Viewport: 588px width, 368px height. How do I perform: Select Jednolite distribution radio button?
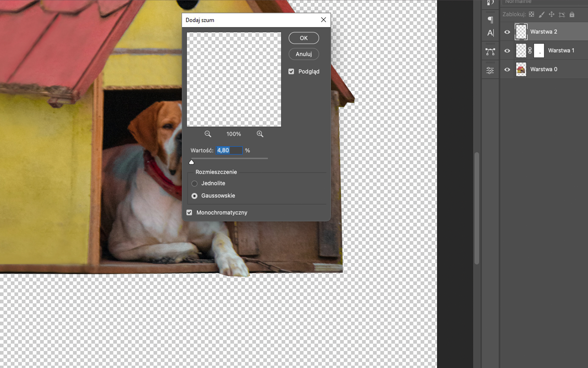point(194,183)
